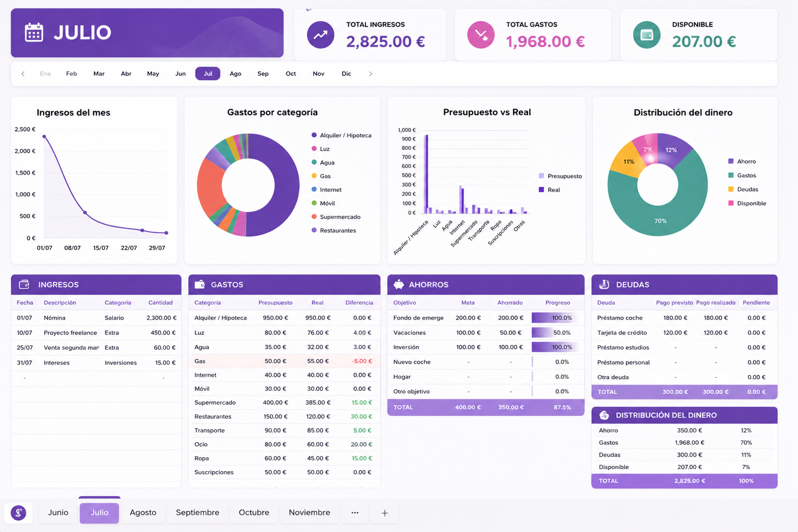Click the Distribución del dinero header icon
798x532 pixels.
604,415
